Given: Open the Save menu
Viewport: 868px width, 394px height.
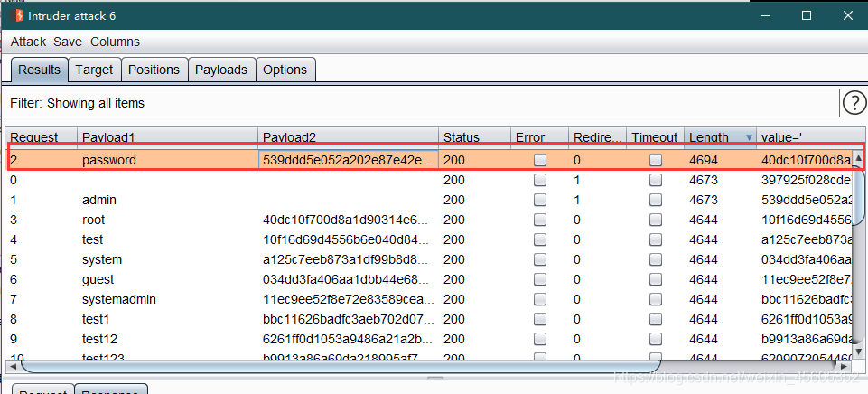Looking at the screenshot, I should pyautogui.click(x=68, y=42).
